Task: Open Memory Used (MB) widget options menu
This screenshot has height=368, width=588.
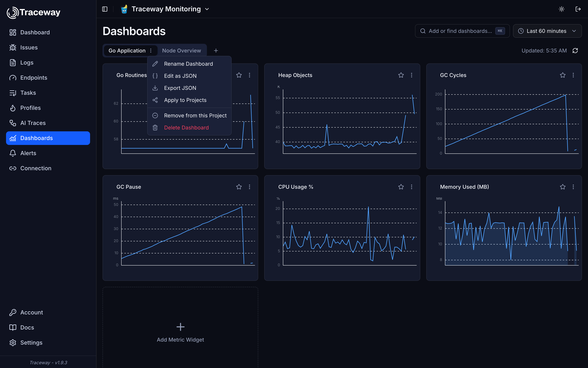Action: [573, 187]
